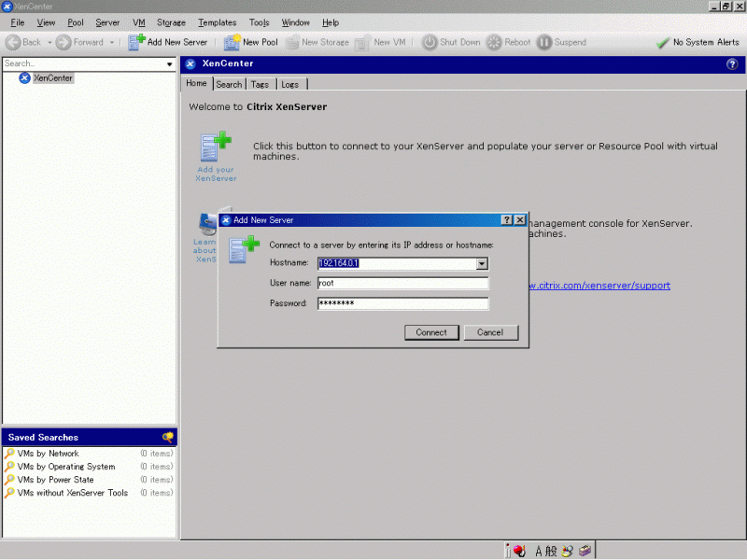This screenshot has width=747, height=560.
Task: Switch to the Logs tab
Action: point(289,84)
